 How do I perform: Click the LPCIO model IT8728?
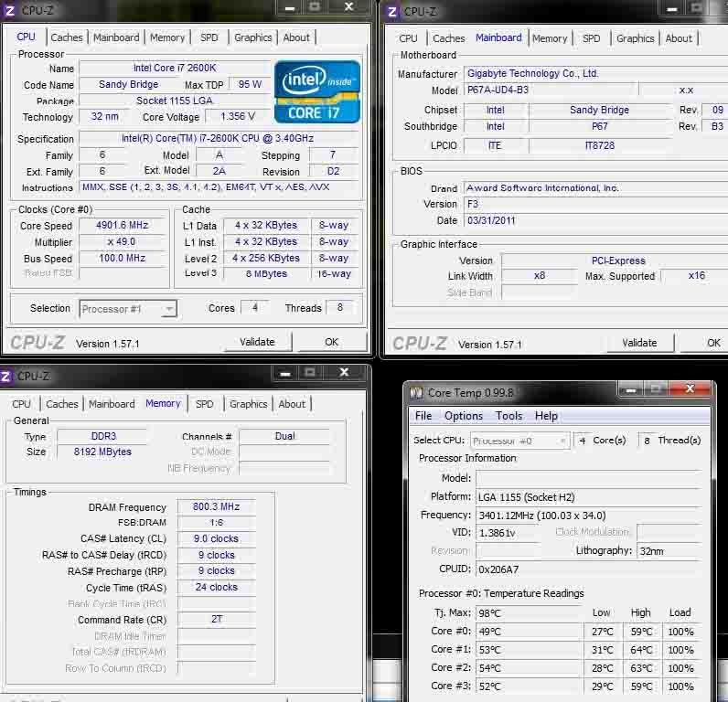click(600, 145)
